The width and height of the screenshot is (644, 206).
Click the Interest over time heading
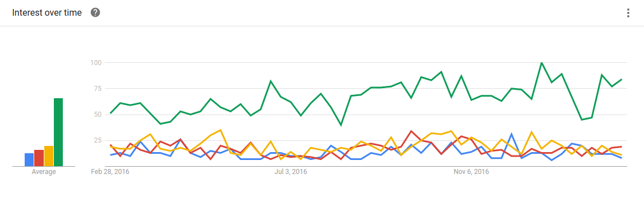47,13
